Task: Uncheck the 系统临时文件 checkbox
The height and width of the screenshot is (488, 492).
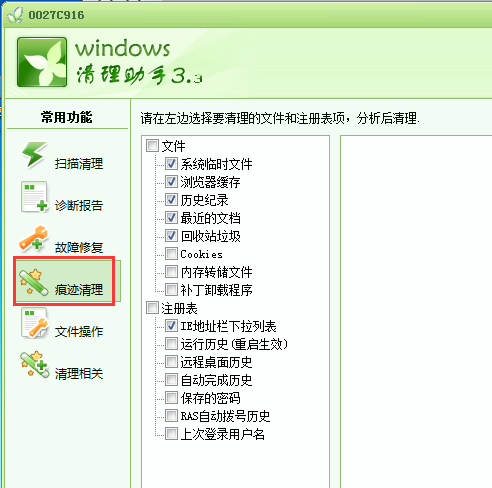Action: tap(171, 163)
